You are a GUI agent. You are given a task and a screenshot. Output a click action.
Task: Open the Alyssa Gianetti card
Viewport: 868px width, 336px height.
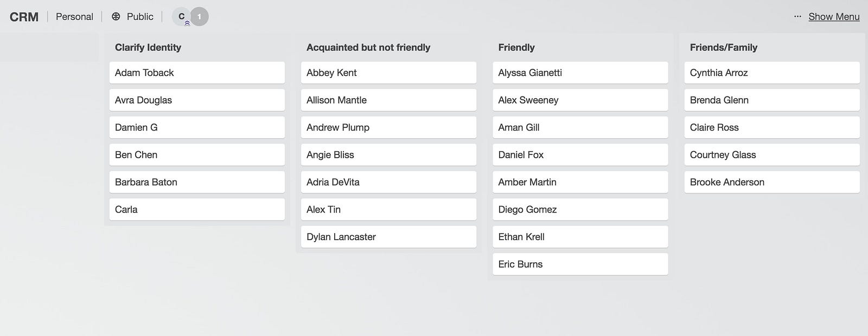tap(579, 73)
